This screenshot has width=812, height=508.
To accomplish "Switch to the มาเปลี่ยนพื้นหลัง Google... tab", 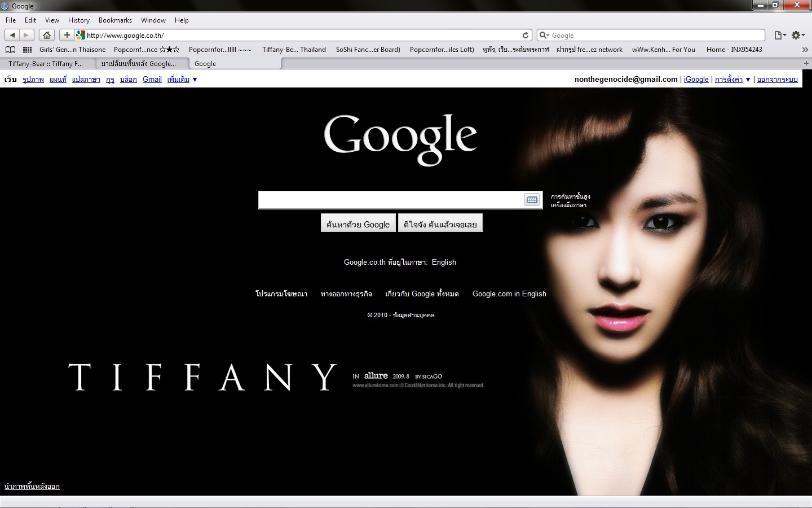I will (x=142, y=64).
